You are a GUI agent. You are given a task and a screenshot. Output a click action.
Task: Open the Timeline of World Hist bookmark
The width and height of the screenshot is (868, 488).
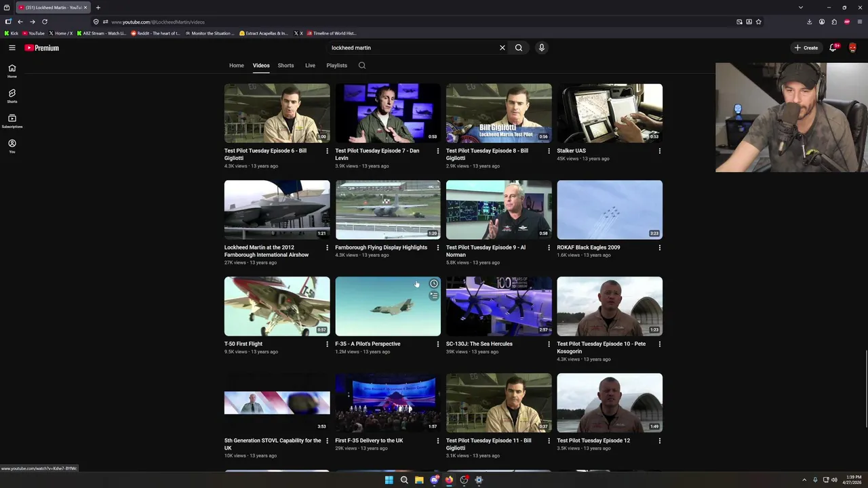click(x=331, y=33)
